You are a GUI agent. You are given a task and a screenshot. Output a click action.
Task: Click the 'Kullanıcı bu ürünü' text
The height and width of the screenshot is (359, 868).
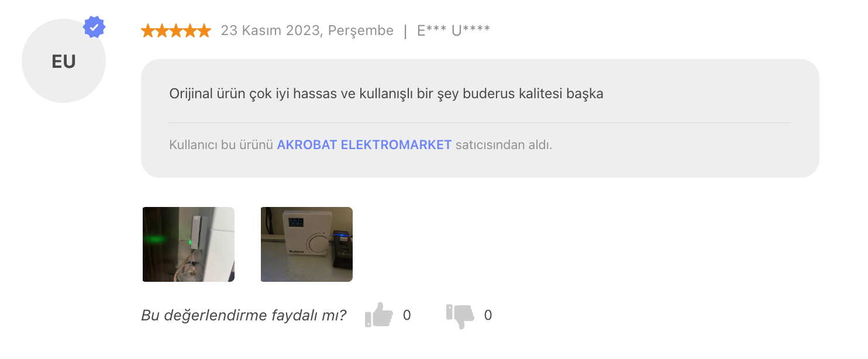click(221, 144)
